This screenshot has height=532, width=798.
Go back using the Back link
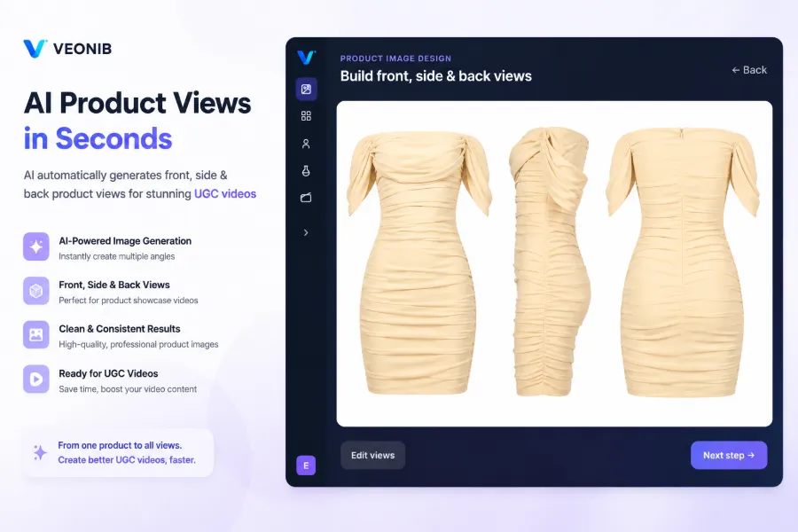(x=749, y=70)
